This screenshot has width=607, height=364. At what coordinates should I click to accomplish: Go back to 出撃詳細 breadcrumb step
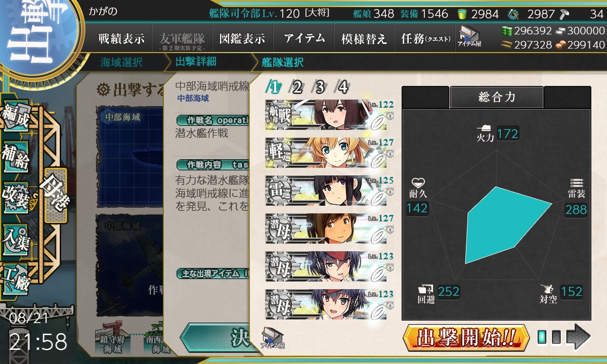pyautogui.click(x=196, y=63)
